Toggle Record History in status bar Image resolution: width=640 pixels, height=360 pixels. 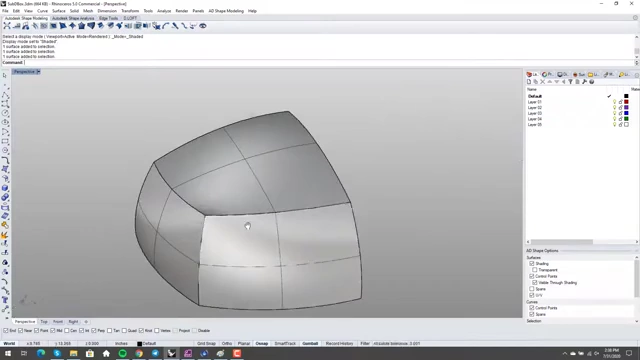339,344
